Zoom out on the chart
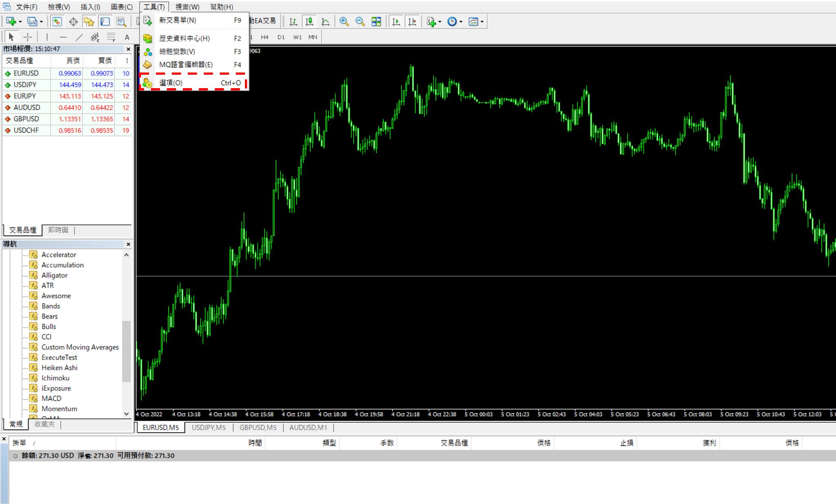 pos(360,22)
